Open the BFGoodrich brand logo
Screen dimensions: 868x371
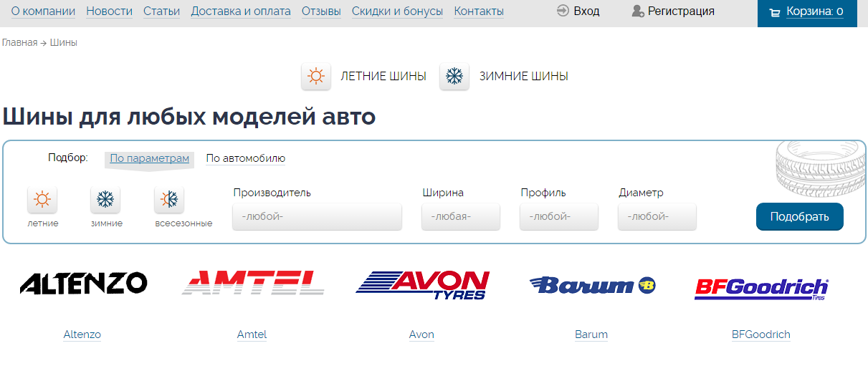coord(761,289)
